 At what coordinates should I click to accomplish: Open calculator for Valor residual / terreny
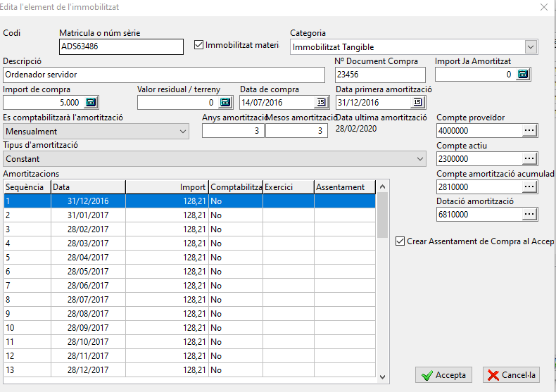225,103
